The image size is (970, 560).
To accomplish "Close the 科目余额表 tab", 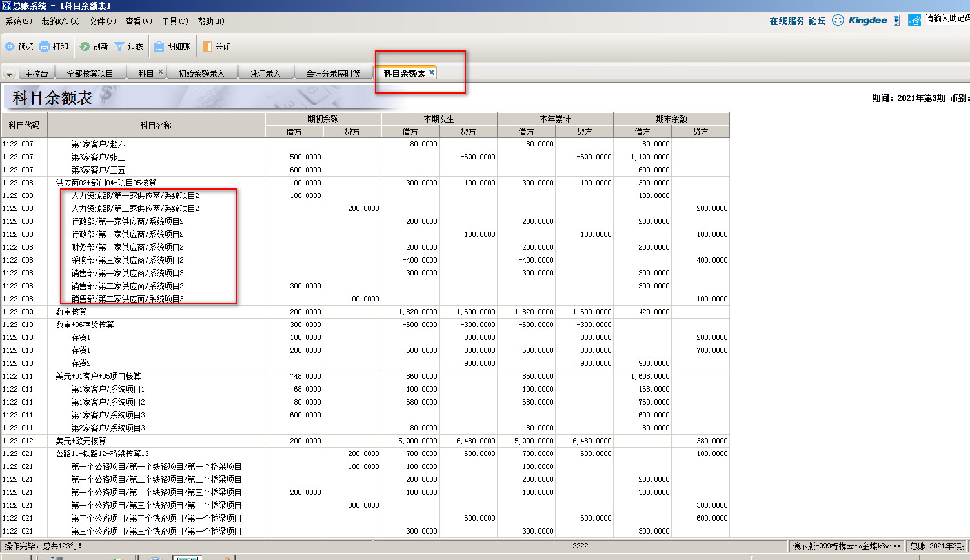I will coord(432,72).
